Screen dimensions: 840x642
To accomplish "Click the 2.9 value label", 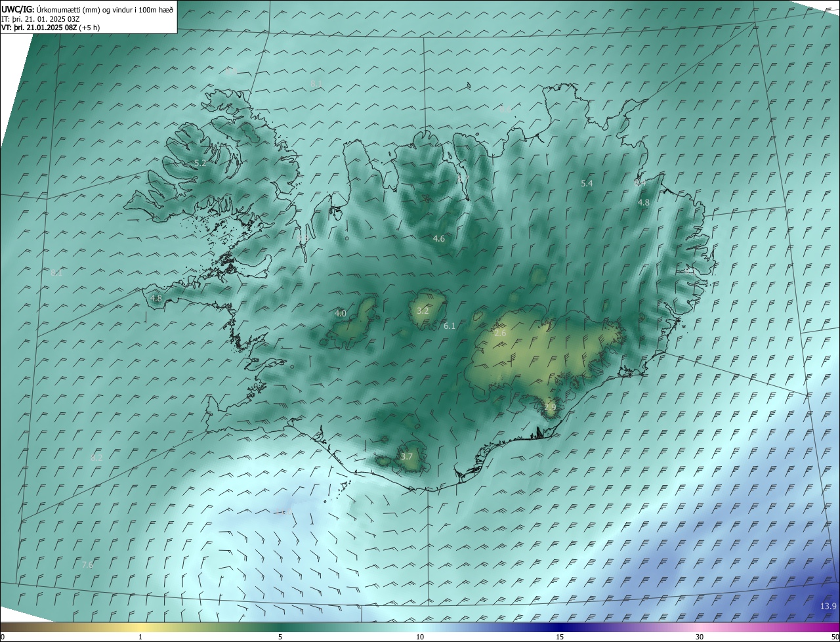I will 550,408.
